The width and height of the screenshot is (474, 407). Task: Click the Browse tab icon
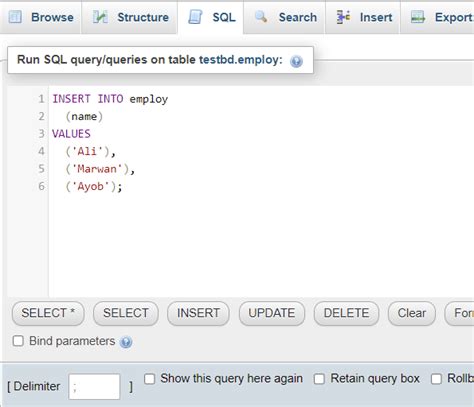[15, 17]
